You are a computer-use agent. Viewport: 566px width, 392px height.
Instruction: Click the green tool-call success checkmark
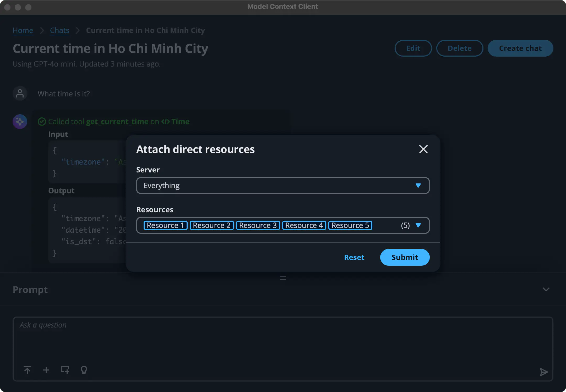(42, 122)
